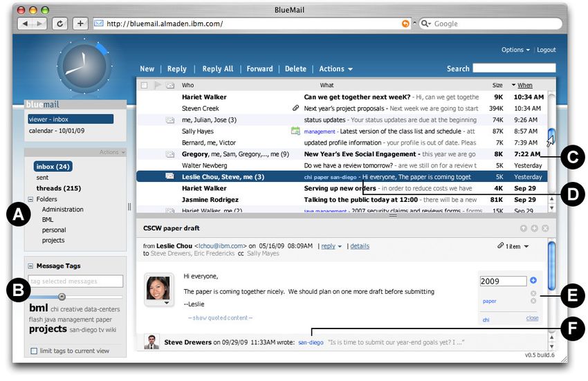Open the folder panel Actions dropdown
588x381 pixels.
pyautogui.click(x=112, y=152)
